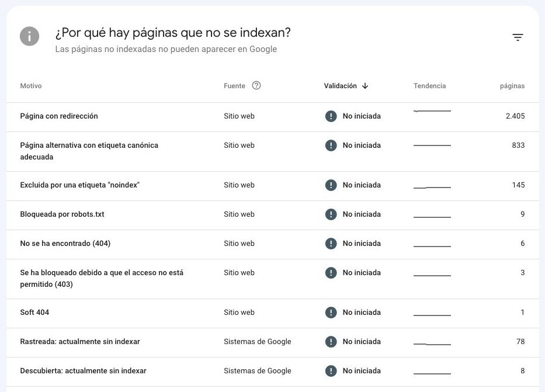
Task: Click warning icon for Excluida por noindex row
Action: click(331, 185)
